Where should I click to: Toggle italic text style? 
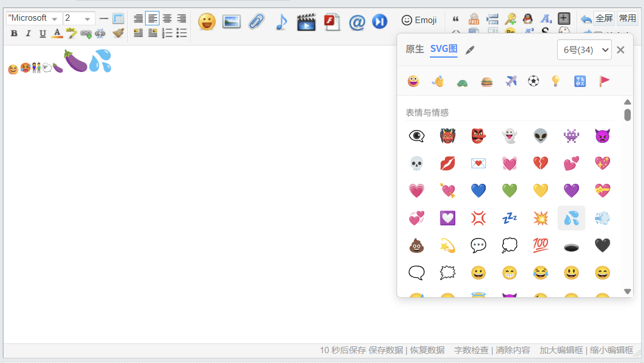click(28, 33)
